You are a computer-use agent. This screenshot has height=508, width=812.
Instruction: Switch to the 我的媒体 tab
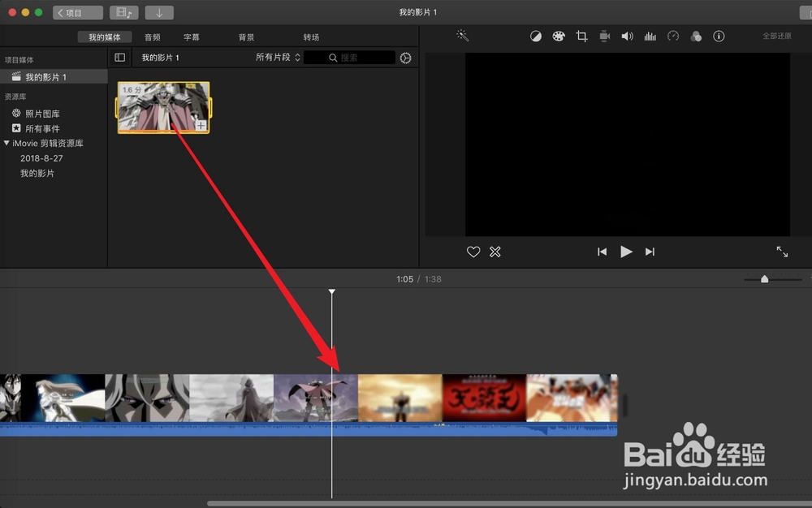(104, 37)
